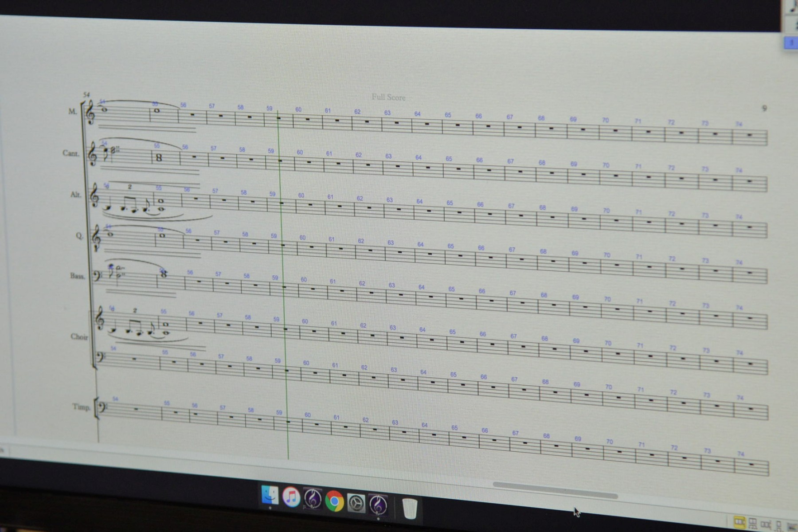Open System Preferences gear icon
This screenshot has width=798, height=532.
(356, 503)
